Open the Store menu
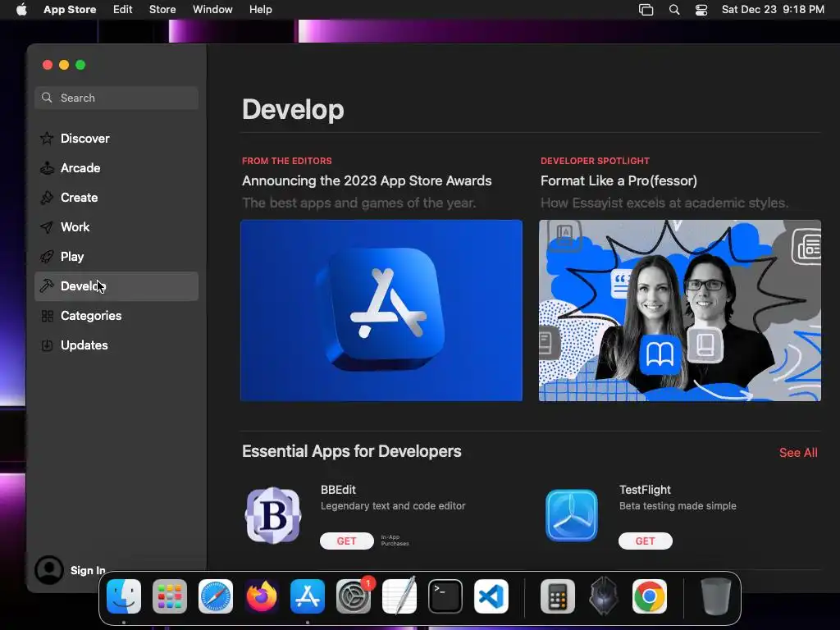Viewport: 840px width, 630px height. 162,10
